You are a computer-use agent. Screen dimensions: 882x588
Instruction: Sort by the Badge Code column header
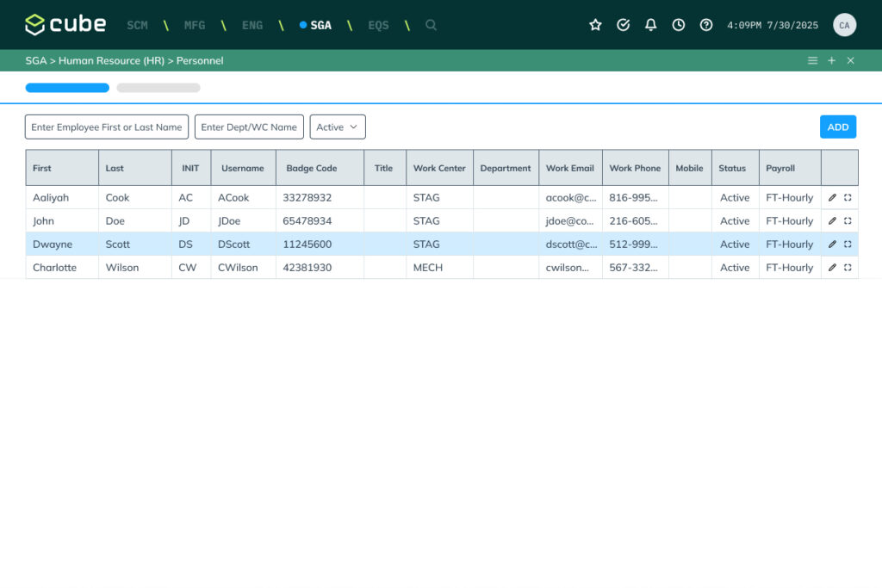point(312,169)
